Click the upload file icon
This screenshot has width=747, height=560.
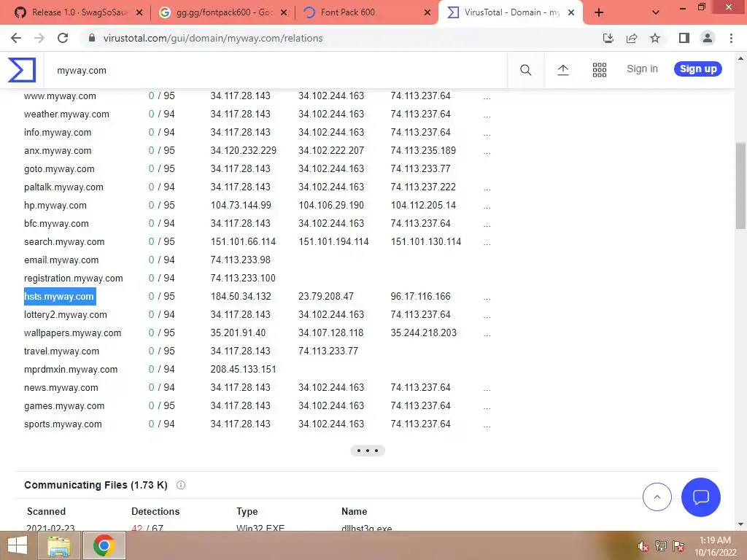[x=562, y=70]
